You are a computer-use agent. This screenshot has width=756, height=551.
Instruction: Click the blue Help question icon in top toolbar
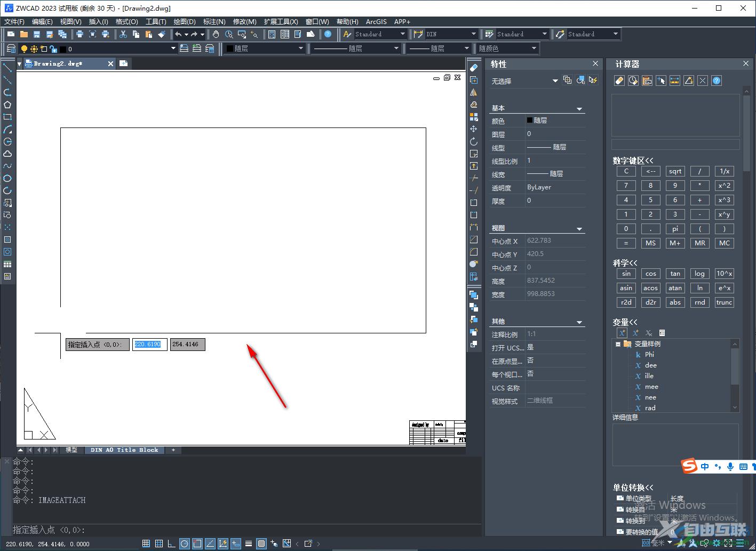(328, 34)
